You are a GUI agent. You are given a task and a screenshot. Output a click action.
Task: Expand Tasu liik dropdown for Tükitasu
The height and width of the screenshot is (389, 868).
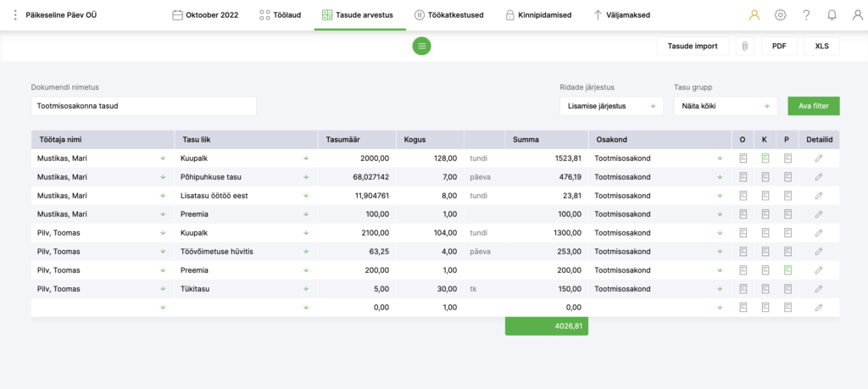point(306,289)
